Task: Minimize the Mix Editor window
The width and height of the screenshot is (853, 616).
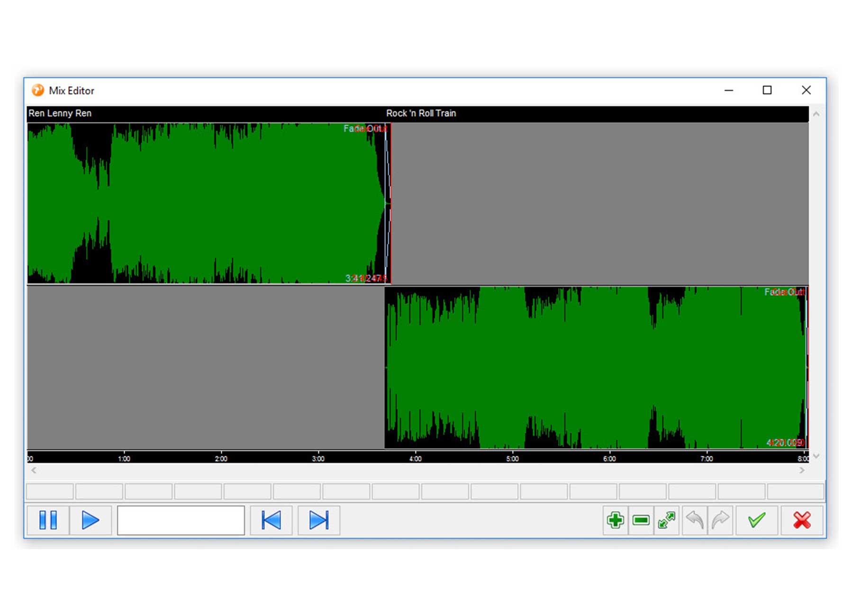Action: point(729,90)
